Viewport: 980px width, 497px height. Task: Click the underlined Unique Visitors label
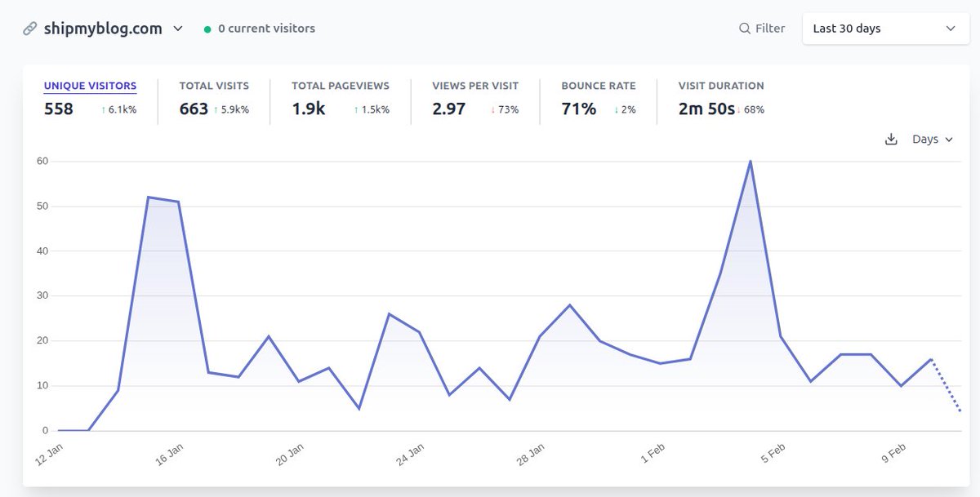(x=90, y=86)
